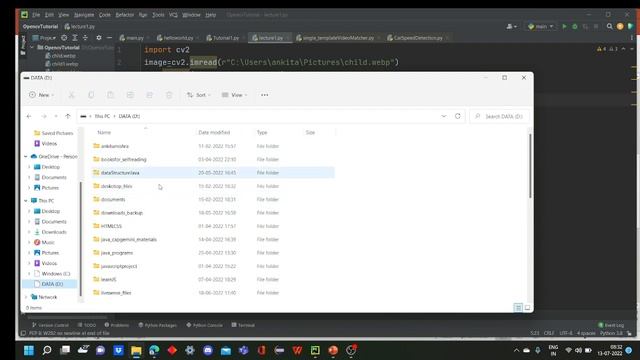The image size is (640, 360).
Task: Click the New button in File Explorer
Action: (x=41, y=95)
